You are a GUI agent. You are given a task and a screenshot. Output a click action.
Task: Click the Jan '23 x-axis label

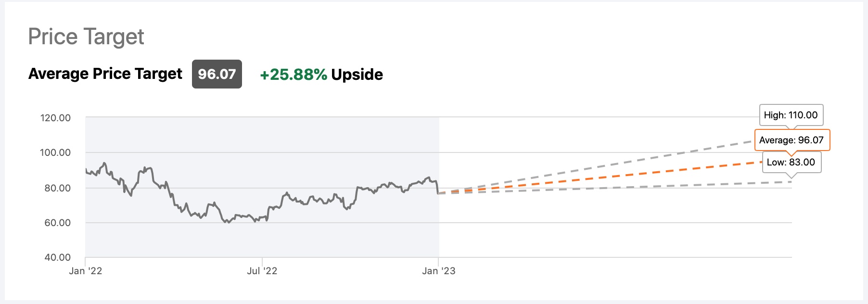[439, 271]
